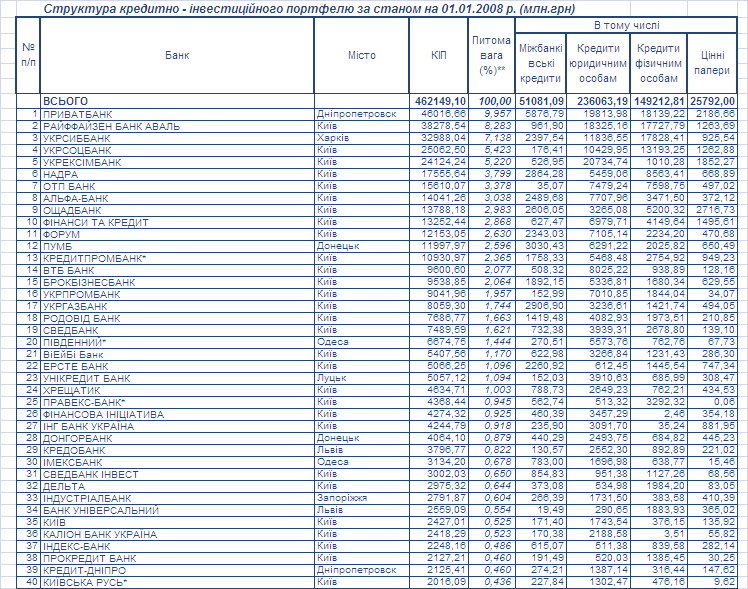Select the ФІНАНСОВА ІНІЦІАТИВА cell
Viewport: 748px width, 589px height.
coord(177,414)
